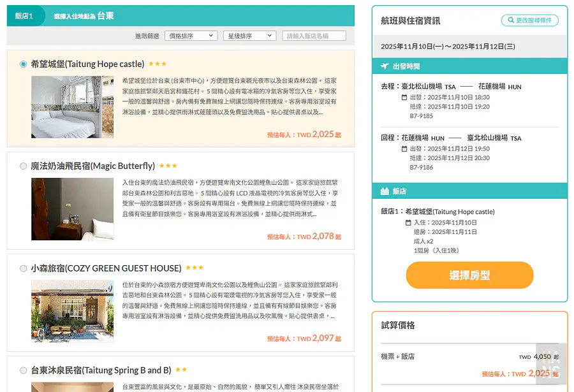574x392 pixels.
Task: Click the calendar icon beside hotel check-in date
Action: [x=408, y=222]
